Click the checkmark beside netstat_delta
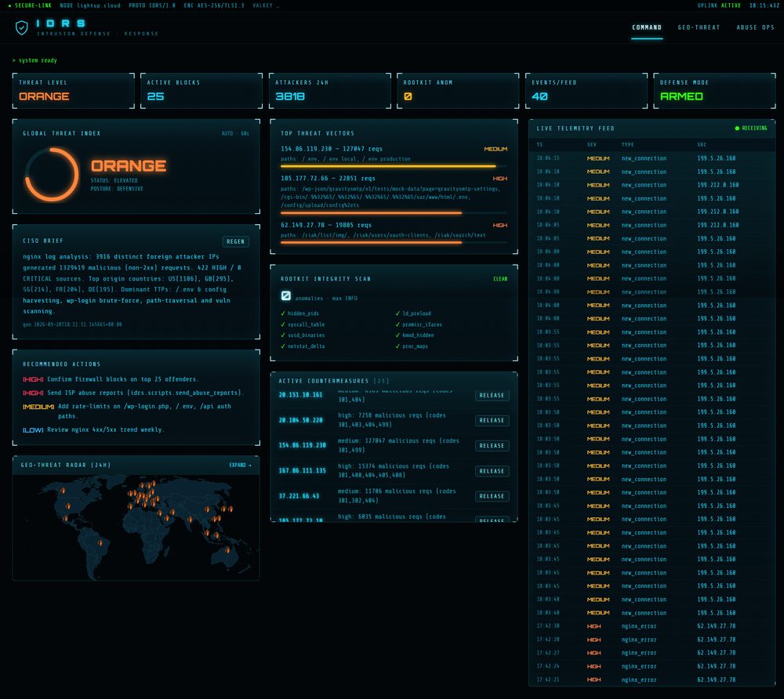Screen dimensions: 784x699 pos(283,346)
